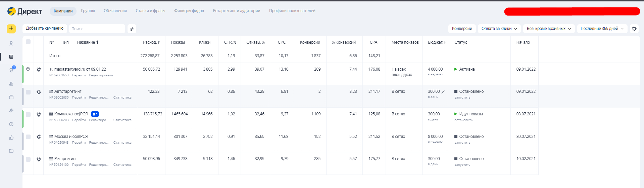Click the budget edit pencil for Автотаргетинг

pyautogui.click(x=443, y=91)
